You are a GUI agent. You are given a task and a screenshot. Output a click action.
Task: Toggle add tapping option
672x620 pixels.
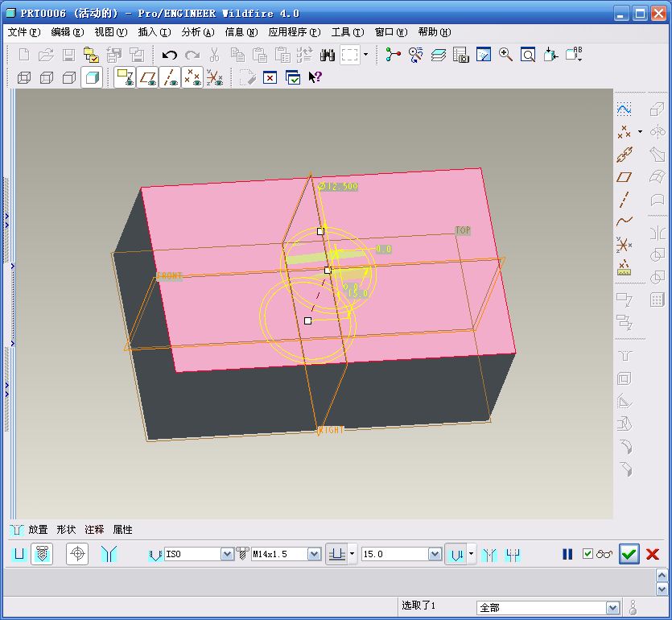tap(77, 554)
